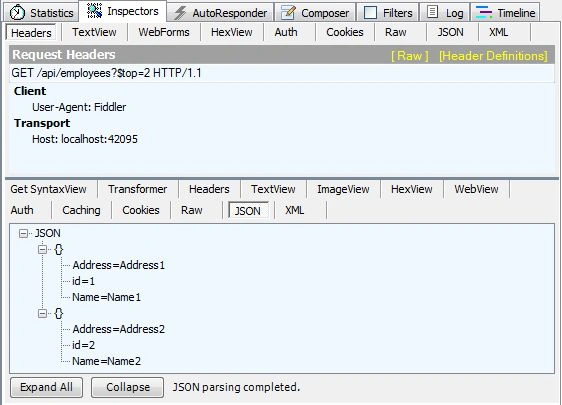Open the request TextView tab
Screen dimensions: 562x405
pyautogui.click(x=94, y=32)
